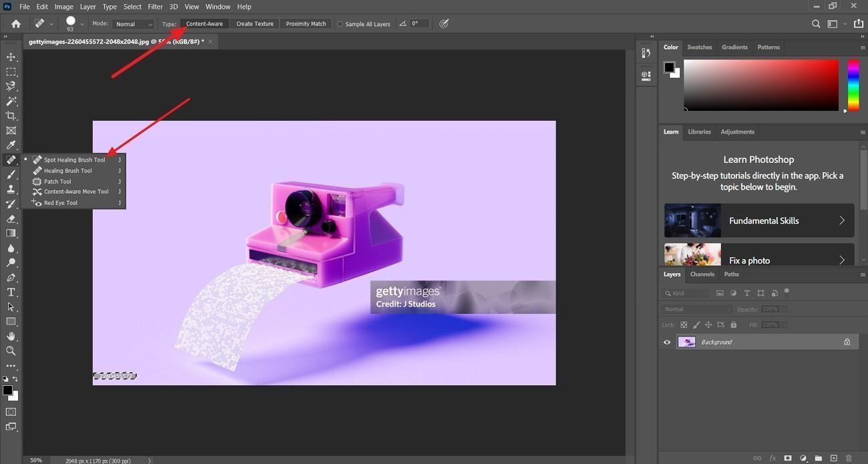Click the Create new group folder icon
The image size is (868, 464).
[818, 458]
